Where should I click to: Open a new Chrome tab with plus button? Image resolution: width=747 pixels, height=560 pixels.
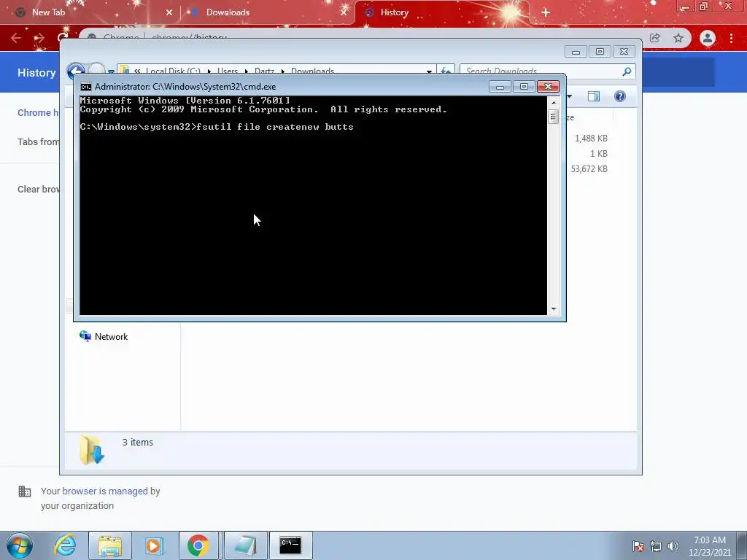click(x=546, y=12)
